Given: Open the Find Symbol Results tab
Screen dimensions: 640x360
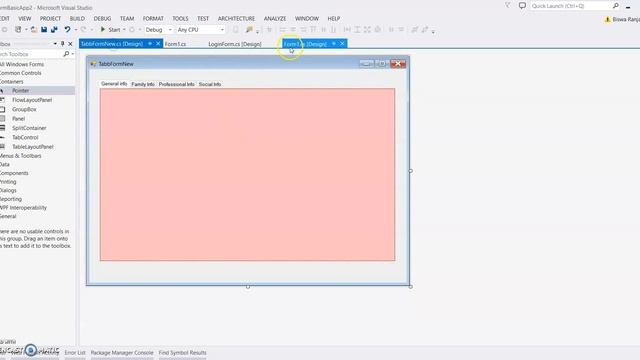Looking at the screenshot, I should pyautogui.click(x=182, y=353).
